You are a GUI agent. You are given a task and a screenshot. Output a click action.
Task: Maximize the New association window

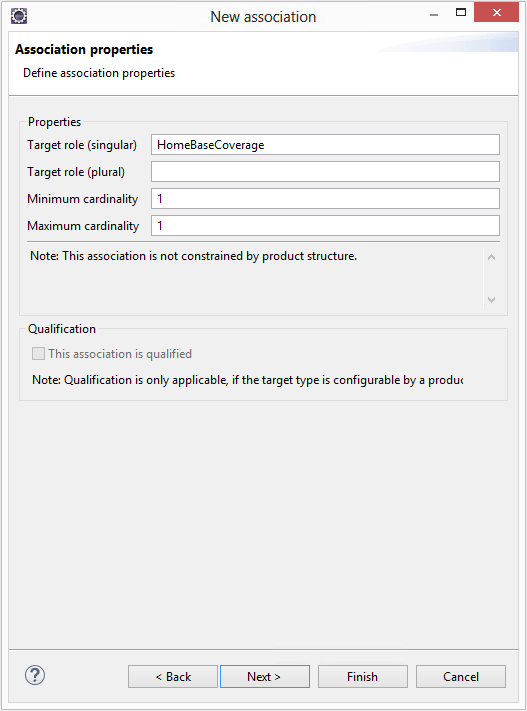coord(461,13)
